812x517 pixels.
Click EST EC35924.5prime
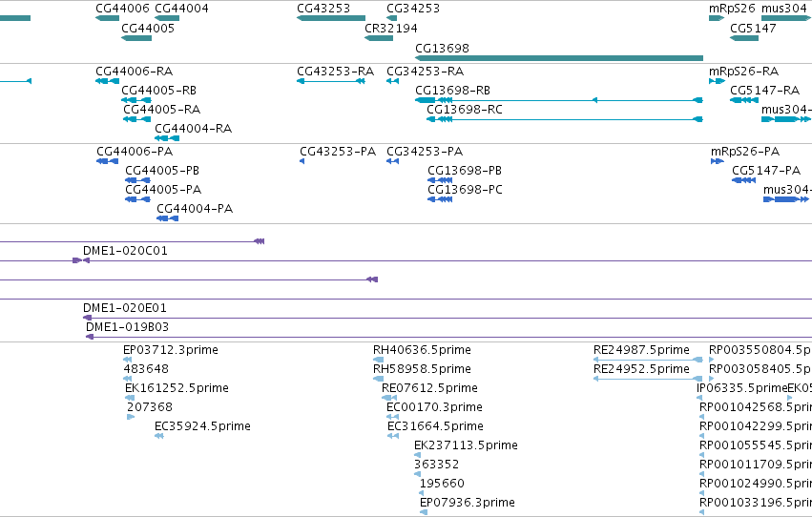point(202,426)
